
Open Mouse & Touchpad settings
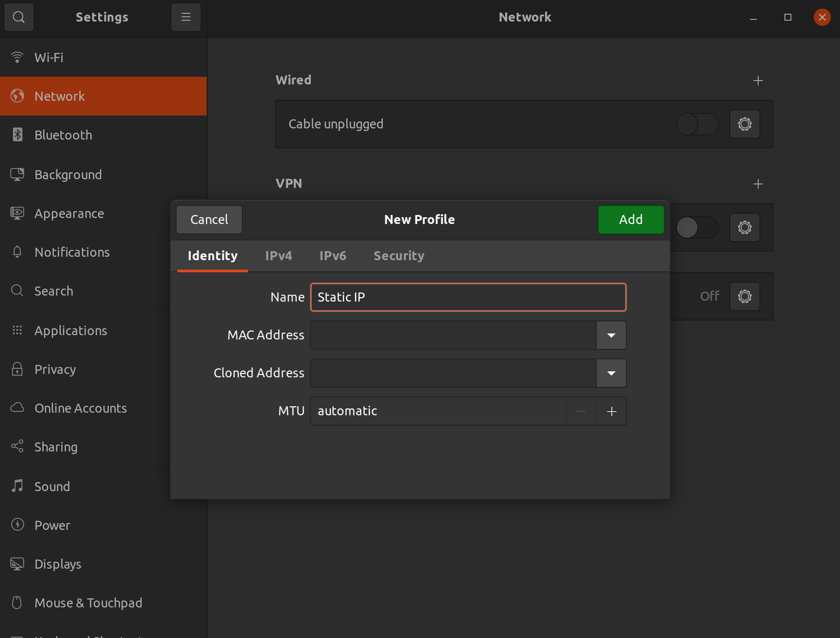[103, 603]
